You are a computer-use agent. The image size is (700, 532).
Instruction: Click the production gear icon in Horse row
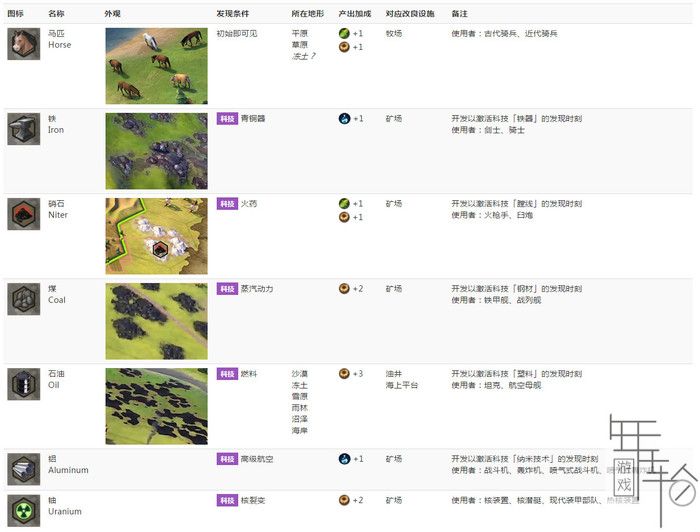click(x=344, y=47)
